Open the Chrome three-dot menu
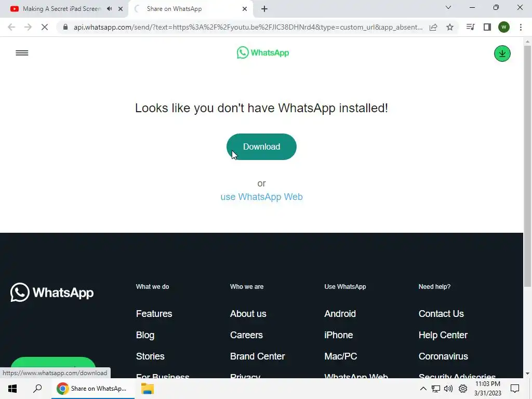 click(521, 27)
